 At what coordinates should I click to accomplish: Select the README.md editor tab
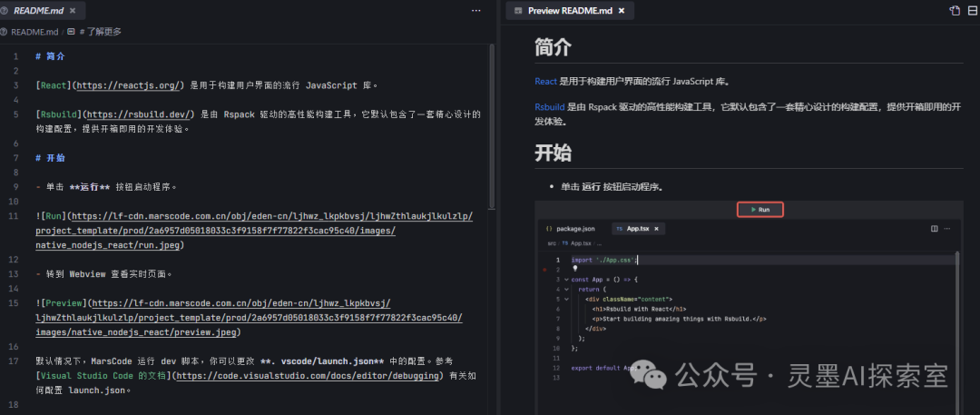tap(43, 11)
